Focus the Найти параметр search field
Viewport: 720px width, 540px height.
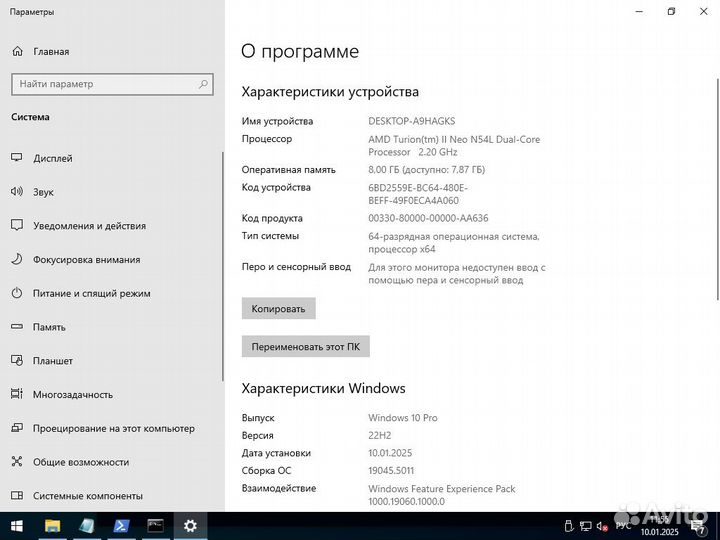click(112, 84)
